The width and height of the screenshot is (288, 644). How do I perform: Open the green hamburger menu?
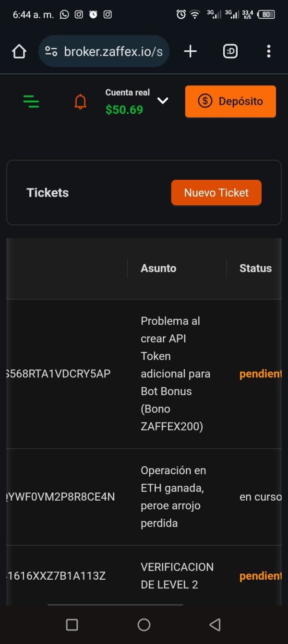point(31,101)
